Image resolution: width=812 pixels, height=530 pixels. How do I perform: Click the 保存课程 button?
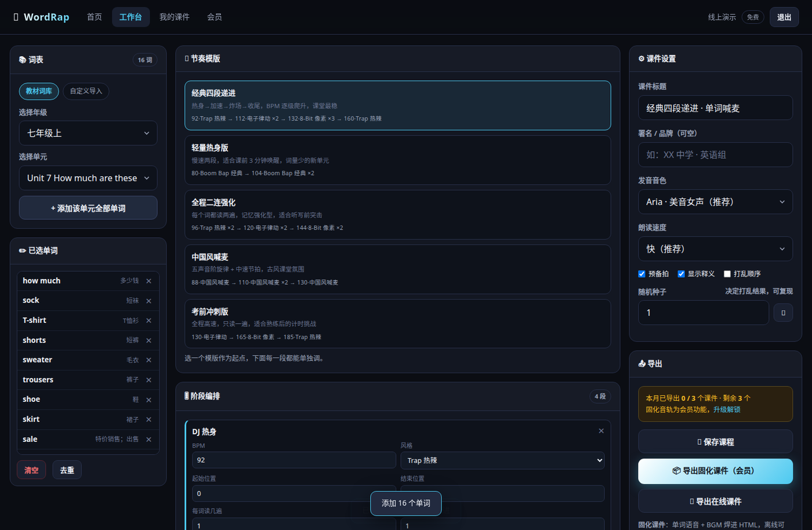tap(715, 442)
